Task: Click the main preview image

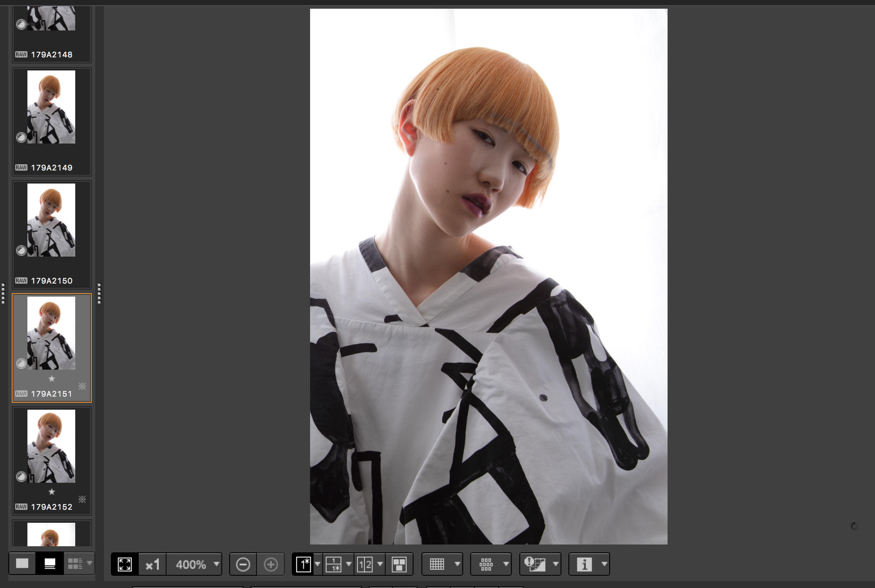Action: tap(488, 277)
